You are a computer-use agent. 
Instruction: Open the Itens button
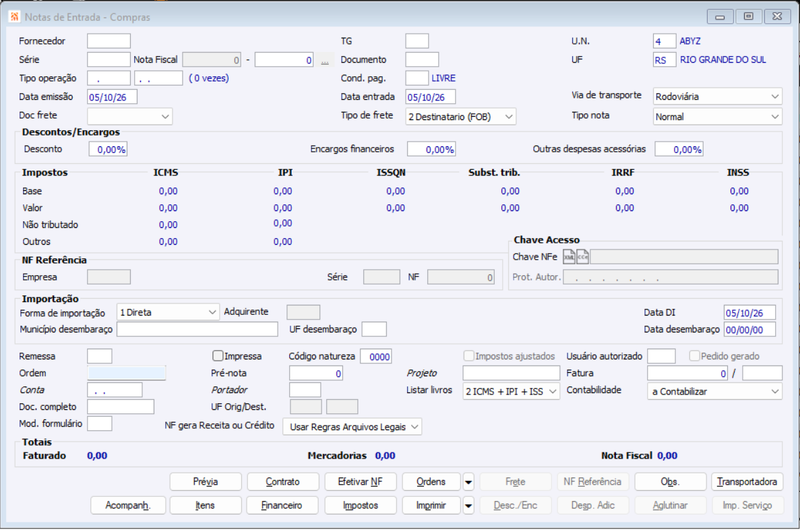[205, 506]
